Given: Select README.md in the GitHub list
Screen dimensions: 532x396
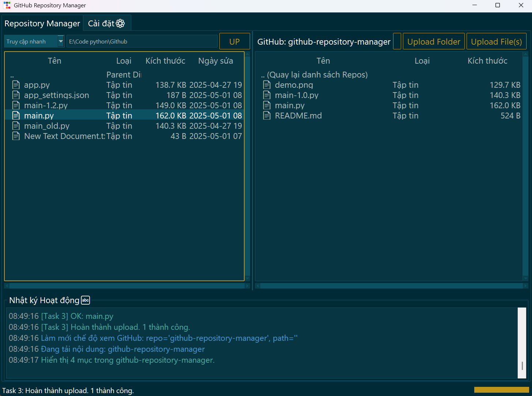Looking at the screenshot, I should click(x=389, y=116).
